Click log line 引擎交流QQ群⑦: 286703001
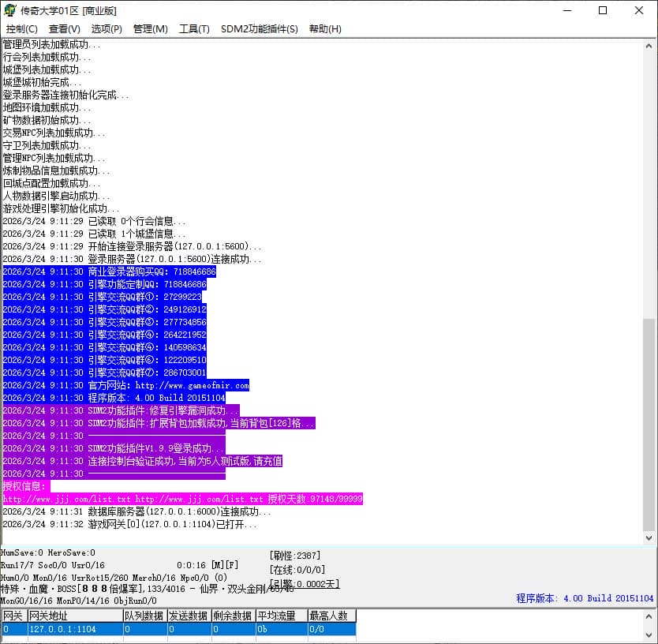The height and width of the screenshot is (644, 658). coord(104,373)
